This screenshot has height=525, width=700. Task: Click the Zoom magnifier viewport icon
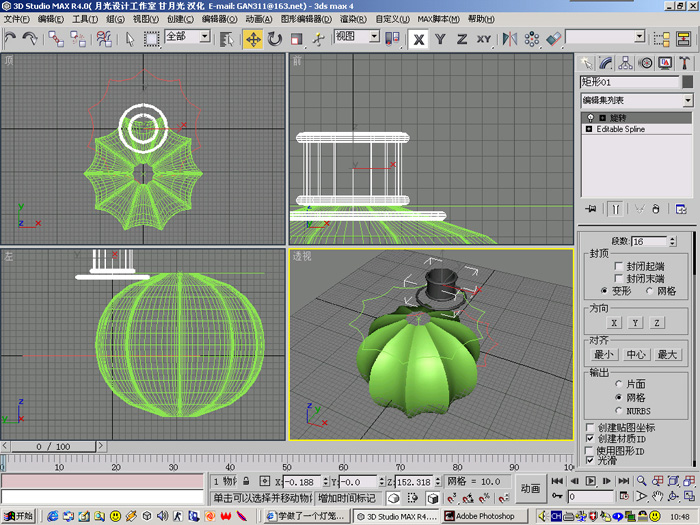coord(642,481)
